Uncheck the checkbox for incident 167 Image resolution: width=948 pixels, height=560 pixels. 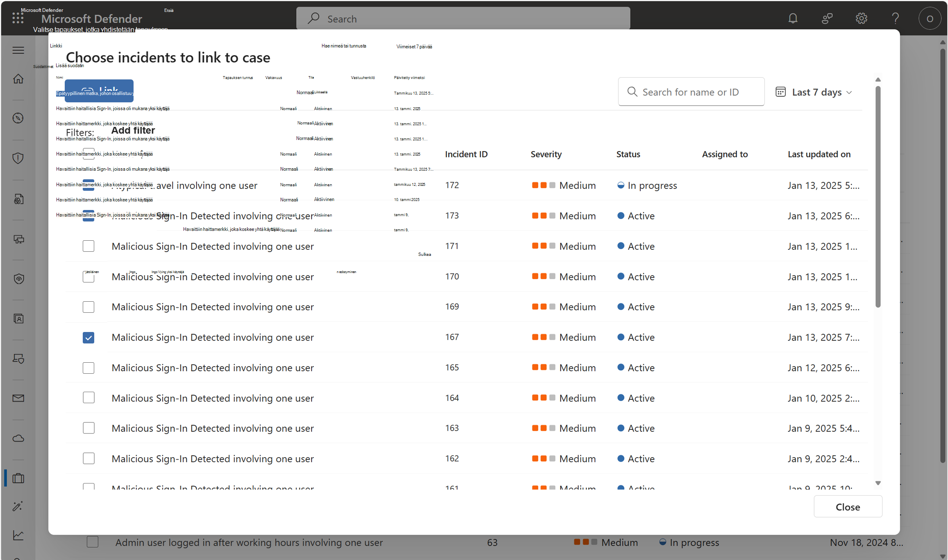coord(88,337)
